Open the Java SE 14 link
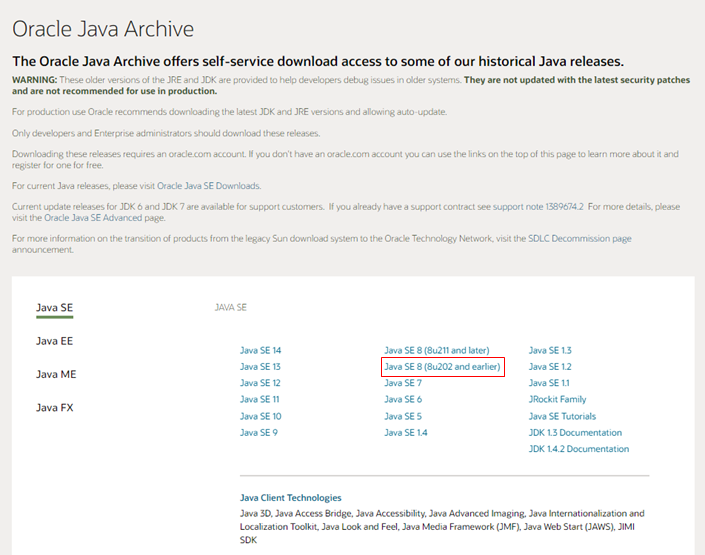The height and width of the screenshot is (555, 705). point(260,350)
